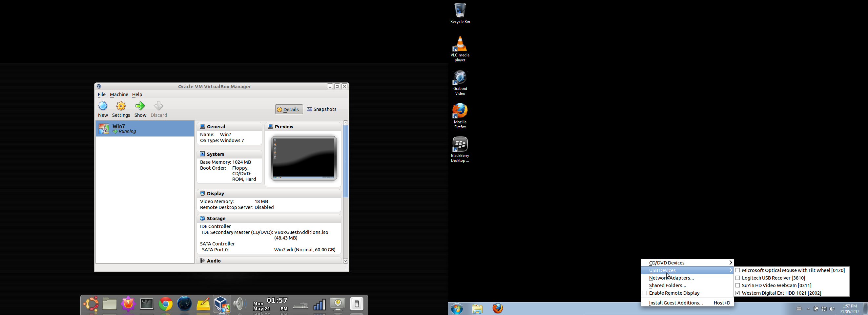
Task: Click the dark globe dock icon
Action: [184, 304]
